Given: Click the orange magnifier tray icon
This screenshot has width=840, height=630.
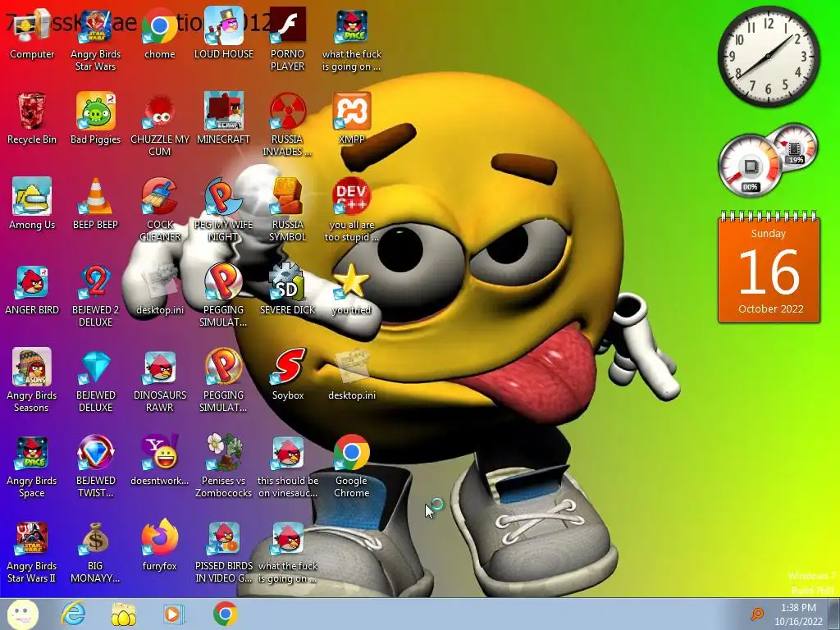Looking at the screenshot, I should [757, 614].
